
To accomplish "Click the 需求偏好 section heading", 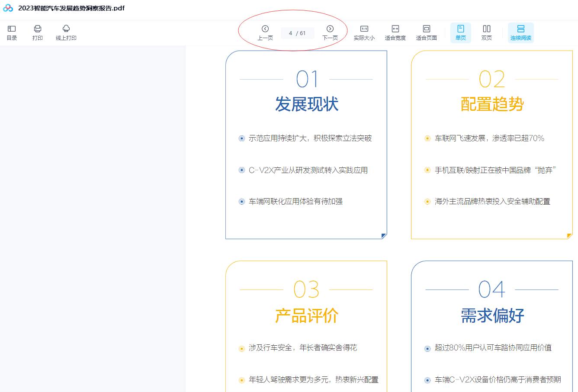I will pyautogui.click(x=492, y=316).
